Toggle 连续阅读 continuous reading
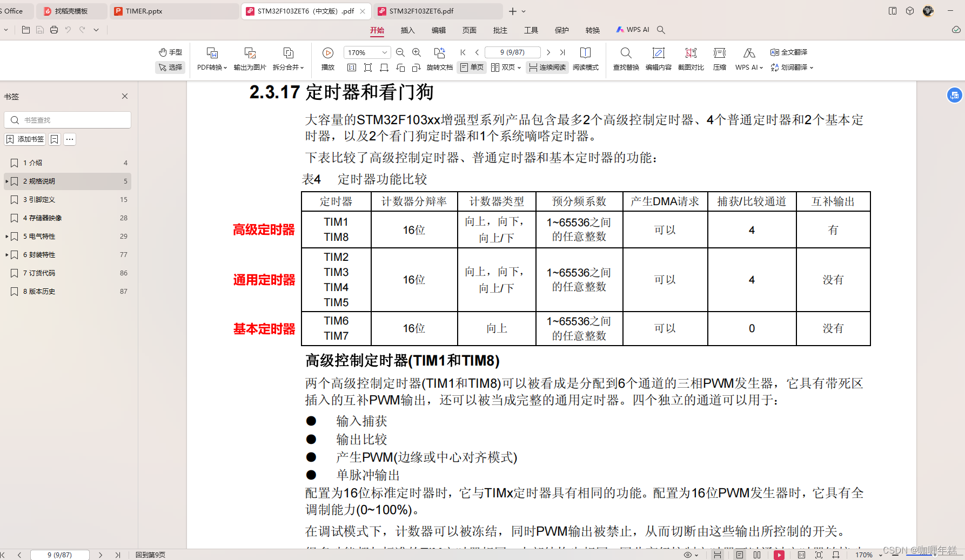This screenshot has height=560, width=965. coord(547,68)
